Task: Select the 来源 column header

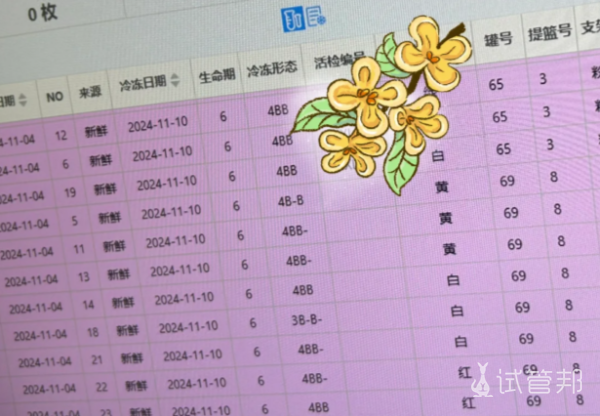Action: coord(90,92)
